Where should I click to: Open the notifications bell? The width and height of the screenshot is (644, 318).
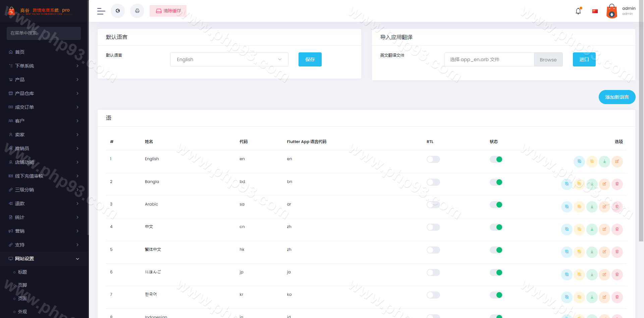tap(578, 11)
